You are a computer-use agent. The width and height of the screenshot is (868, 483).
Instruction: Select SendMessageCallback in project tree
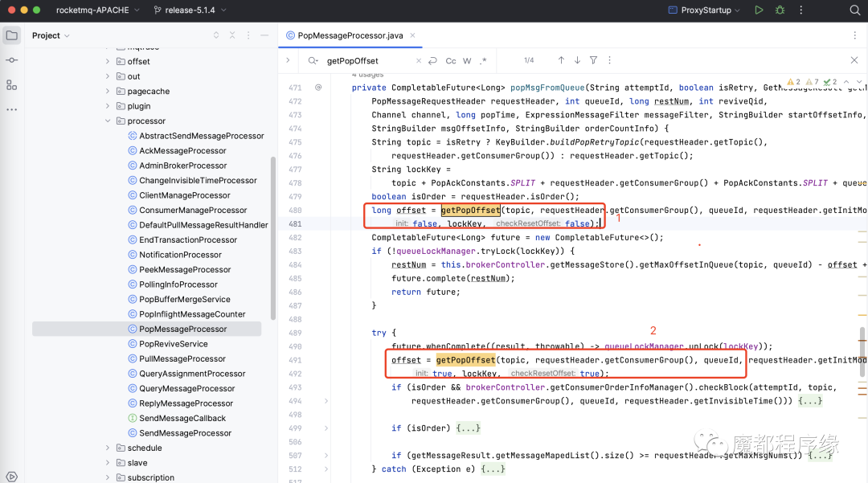(182, 418)
